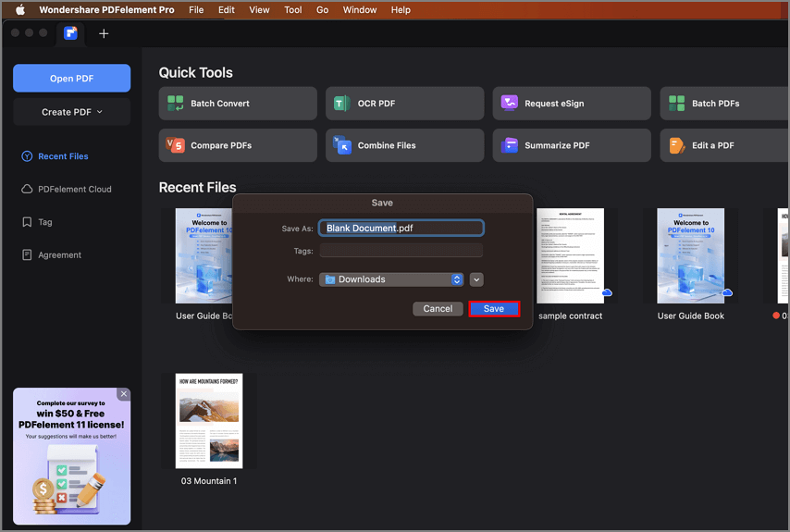Open the Where Downloads location dropdown
The width and height of the screenshot is (790, 532).
391,279
